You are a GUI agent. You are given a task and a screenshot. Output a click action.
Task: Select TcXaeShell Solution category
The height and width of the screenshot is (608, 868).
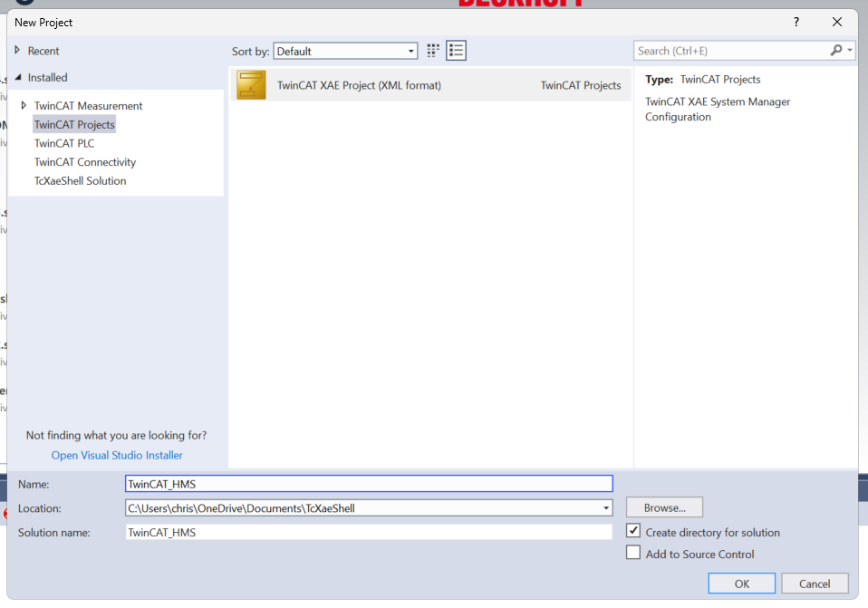(81, 181)
